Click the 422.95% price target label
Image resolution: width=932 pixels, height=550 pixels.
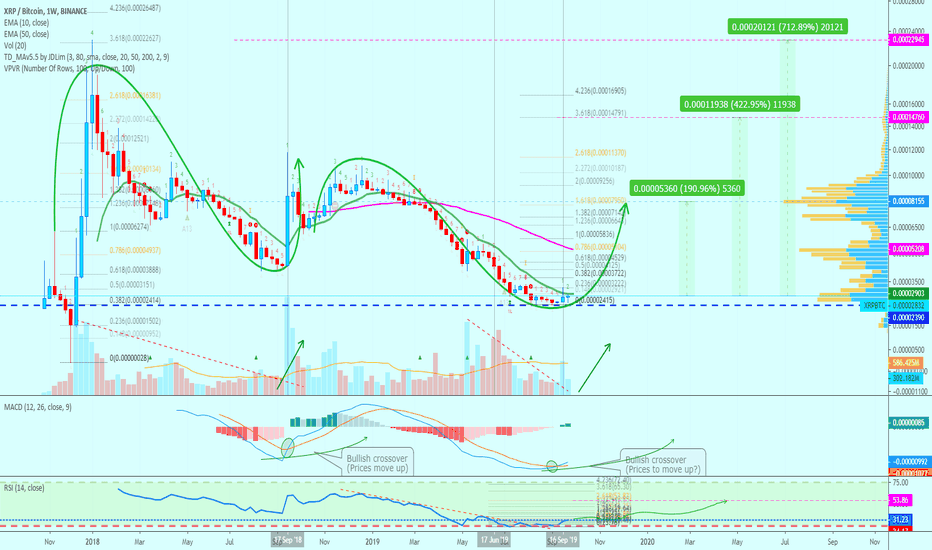(739, 105)
